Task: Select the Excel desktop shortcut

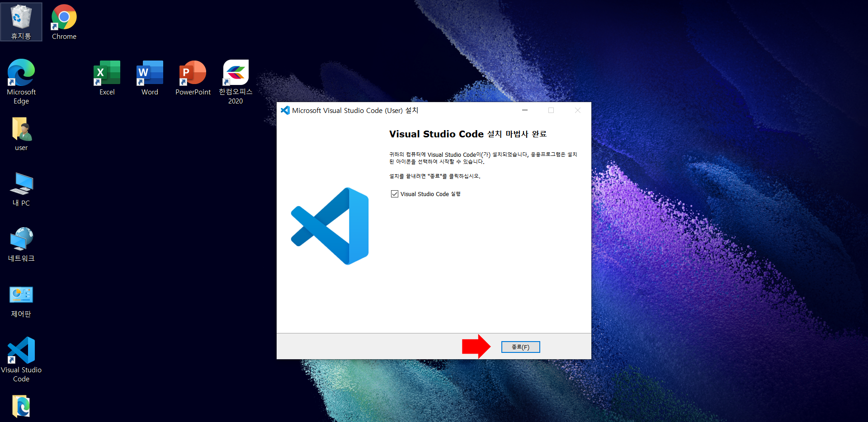Action: tap(107, 78)
